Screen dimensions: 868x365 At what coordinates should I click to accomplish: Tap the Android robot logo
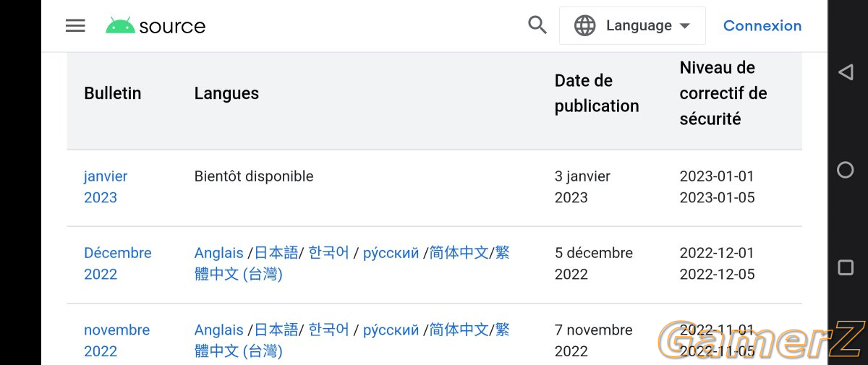[x=120, y=26]
